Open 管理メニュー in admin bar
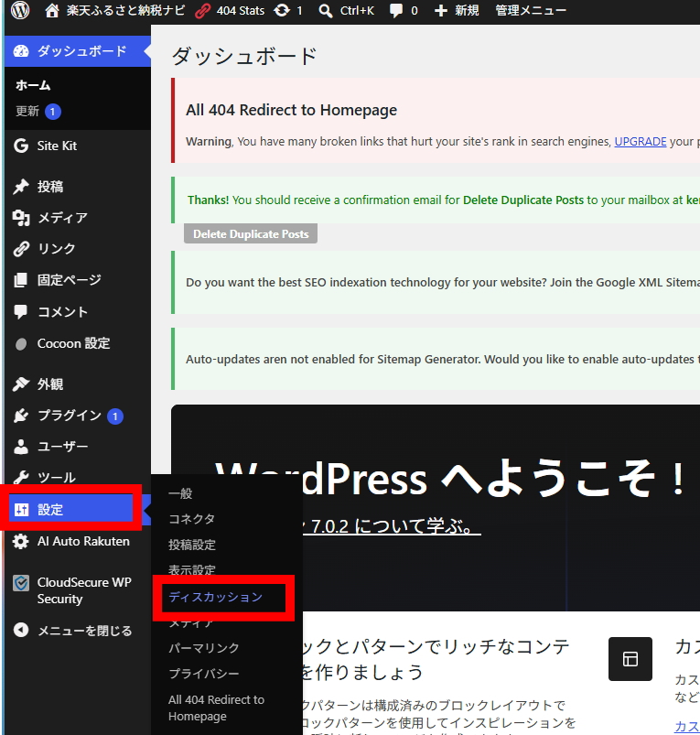The image size is (700, 735). tap(531, 10)
